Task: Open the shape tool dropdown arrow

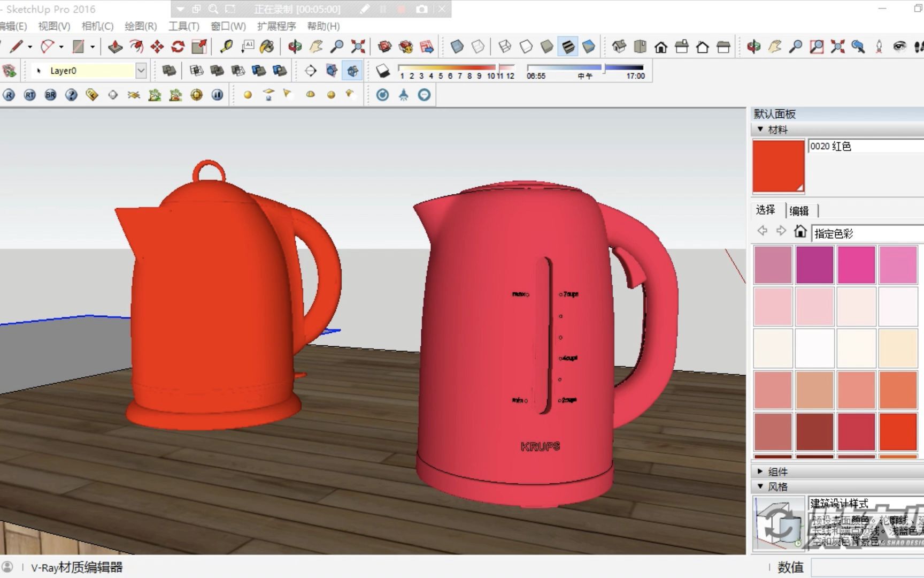Action: (93, 47)
